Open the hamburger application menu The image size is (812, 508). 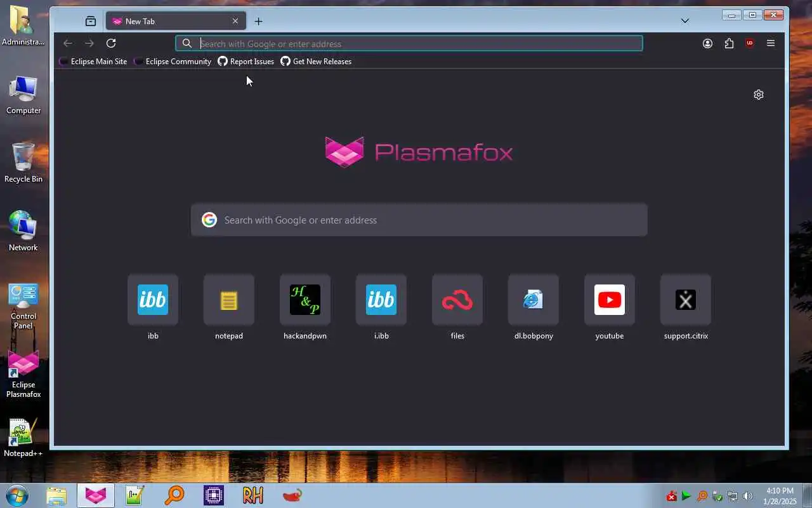[771, 43]
